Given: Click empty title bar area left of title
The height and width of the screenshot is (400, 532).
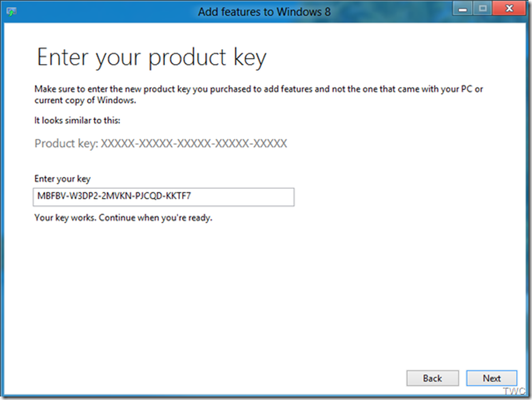Looking at the screenshot, I should [106, 12].
